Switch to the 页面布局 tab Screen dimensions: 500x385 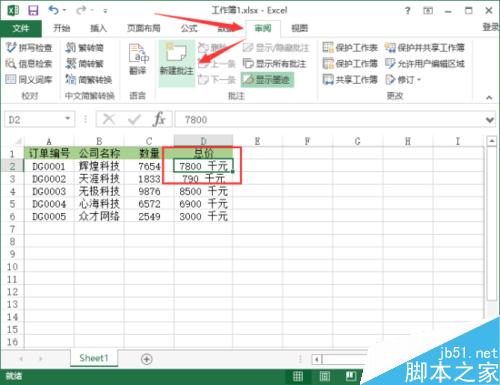point(144,28)
